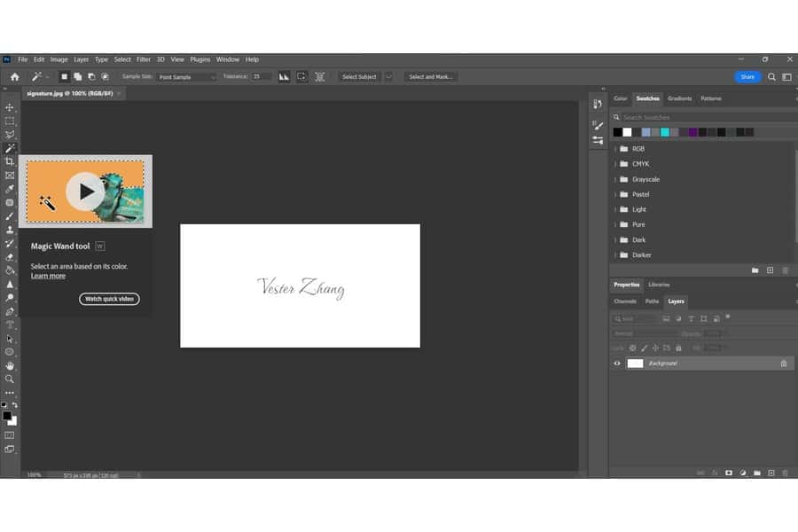Viewport: 798px width, 532px height.
Task: Select the Eyedropper tool
Action: [x=10, y=189]
